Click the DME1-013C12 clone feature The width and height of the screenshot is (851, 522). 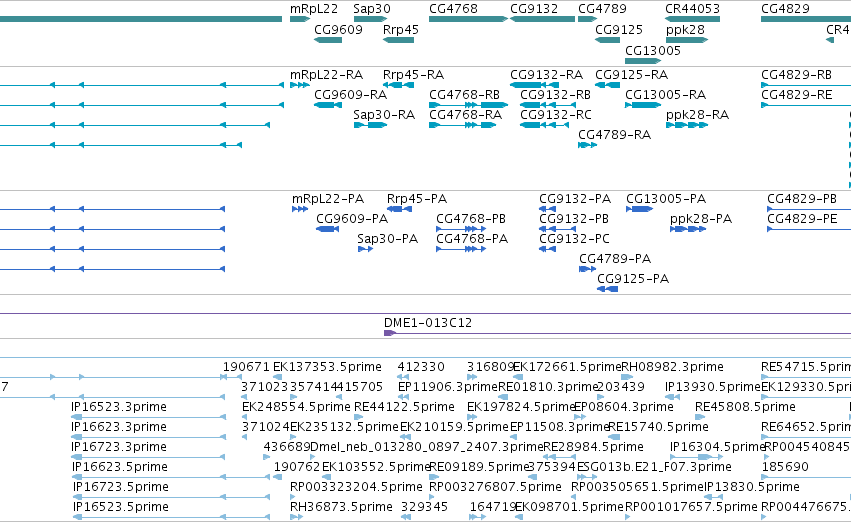(428, 323)
